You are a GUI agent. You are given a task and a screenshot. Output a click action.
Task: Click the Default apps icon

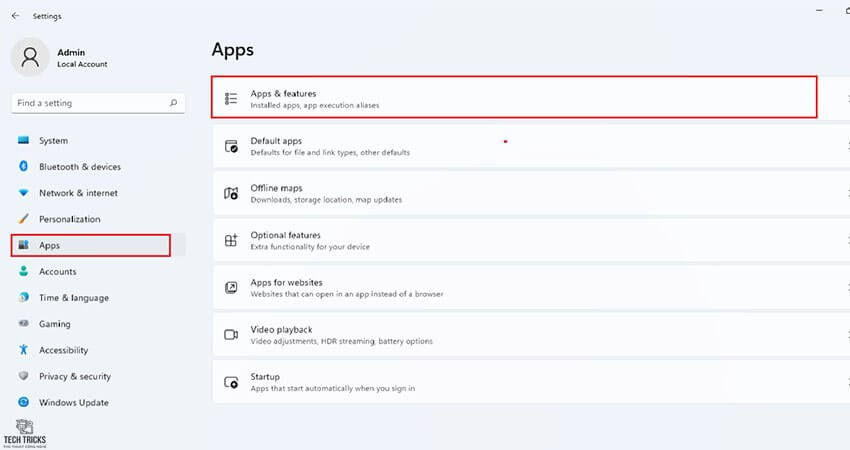pos(231,146)
